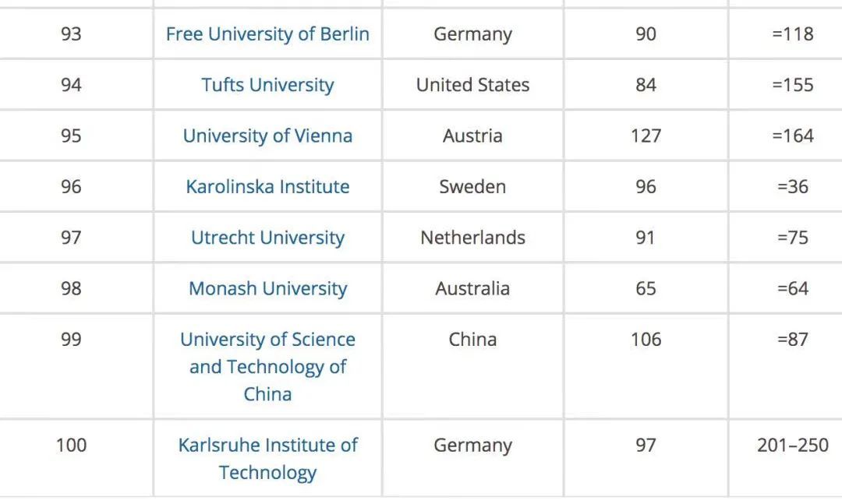
Task: Visit University of Science and Technology of China
Action: pyautogui.click(x=267, y=366)
